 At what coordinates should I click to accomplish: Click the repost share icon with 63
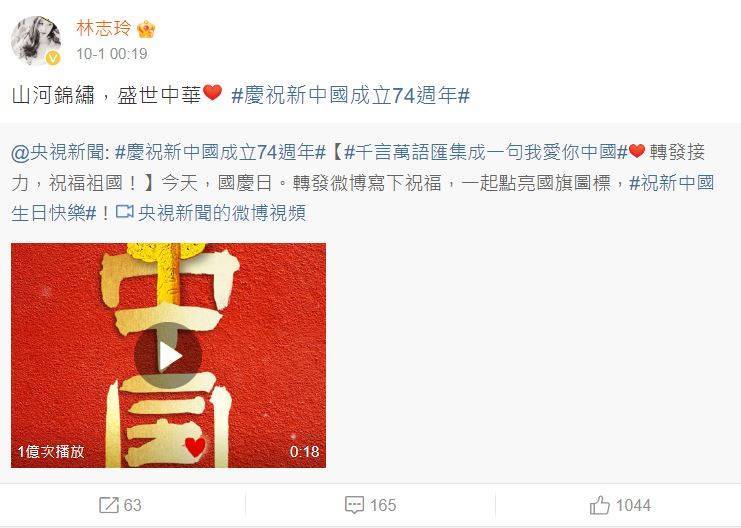click(x=109, y=505)
